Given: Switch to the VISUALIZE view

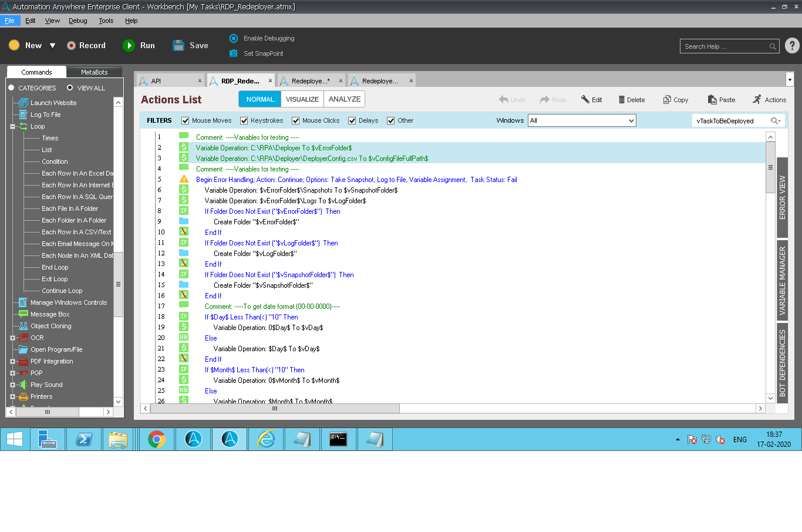Looking at the screenshot, I should [x=302, y=99].
